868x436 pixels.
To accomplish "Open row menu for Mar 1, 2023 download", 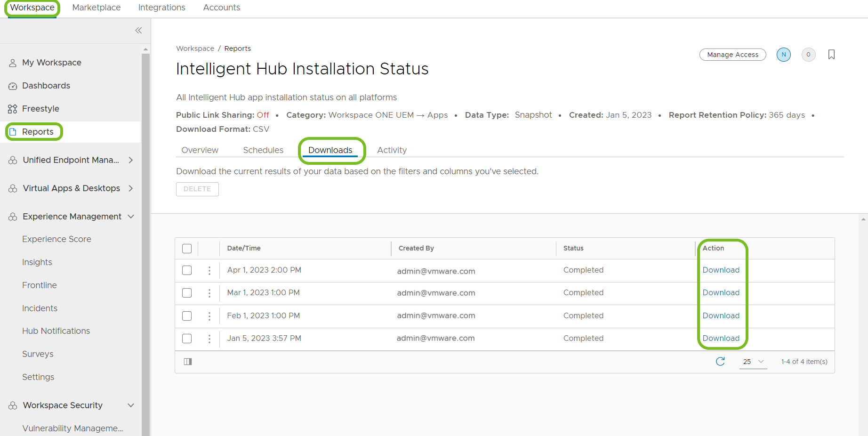I will pyautogui.click(x=209, y=293).
